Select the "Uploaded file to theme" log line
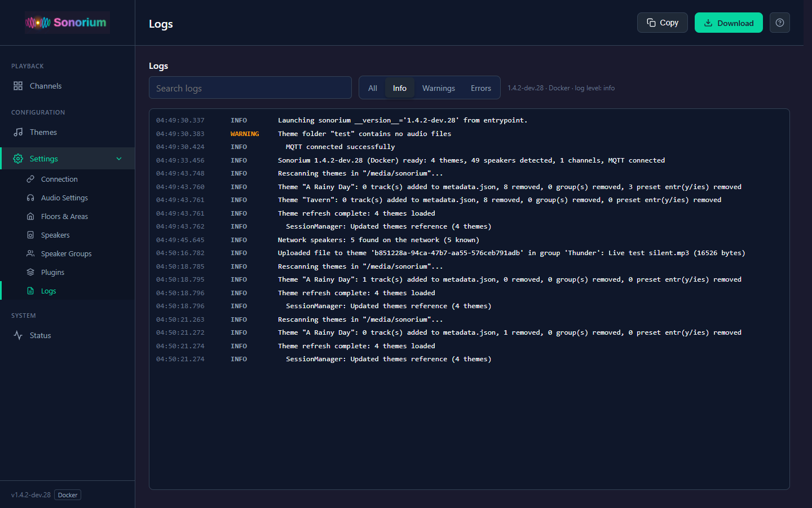The image size is (812, 508). 469,253
